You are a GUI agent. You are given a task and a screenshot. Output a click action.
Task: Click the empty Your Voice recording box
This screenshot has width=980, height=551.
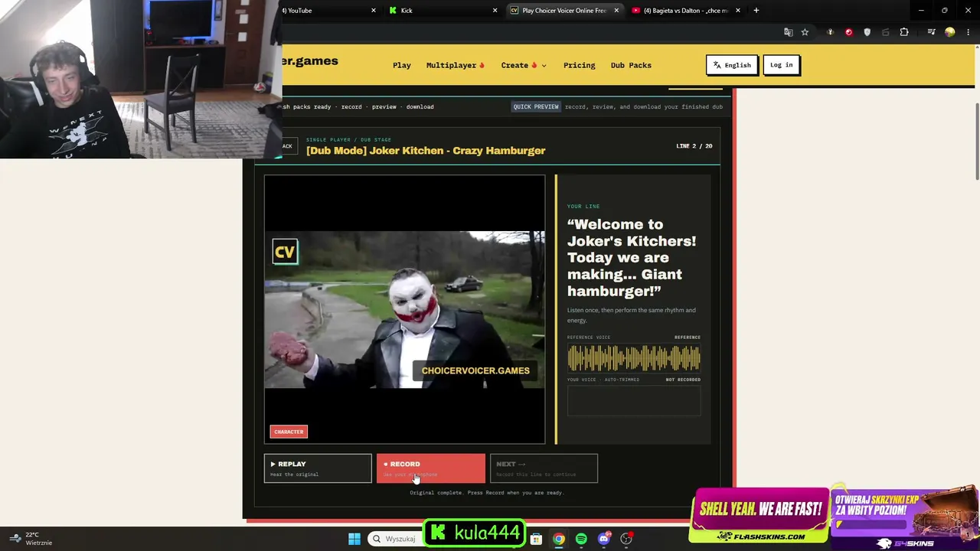click(634, 400)
